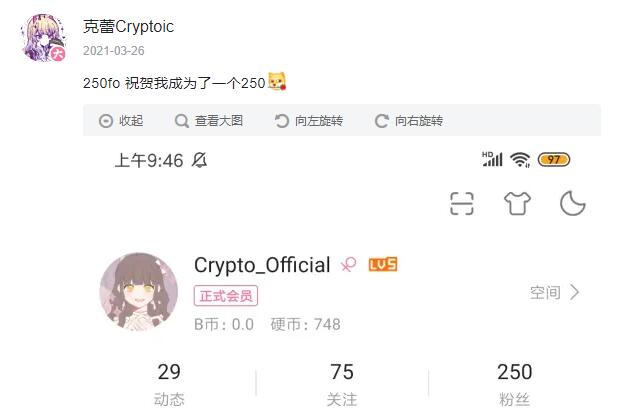Click the 克蕾Cryptoic username link
The image size is (634, 418).
(x=129, y=27)
